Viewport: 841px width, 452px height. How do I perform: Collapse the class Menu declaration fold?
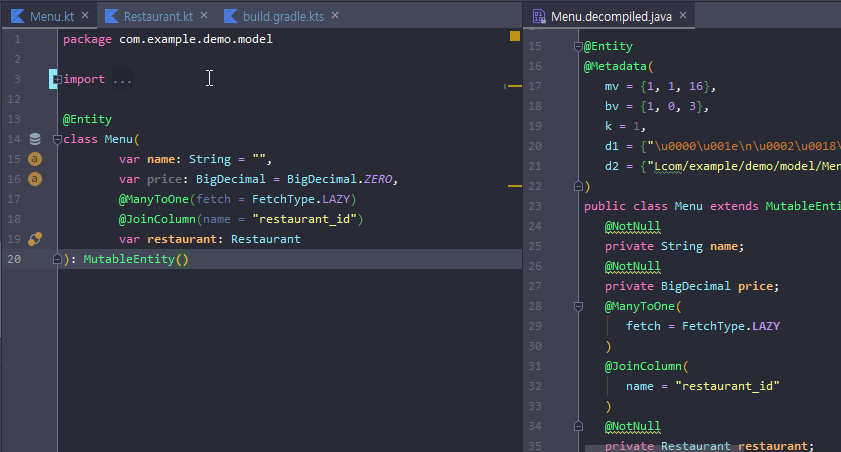pyautogui.click(x=57, y=139)
